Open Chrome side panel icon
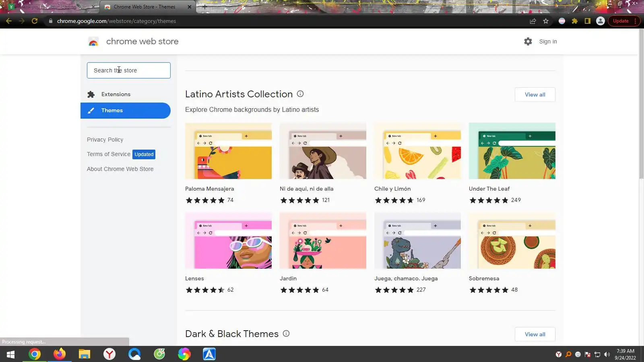 pyautogui.click(x=588, y=21)
